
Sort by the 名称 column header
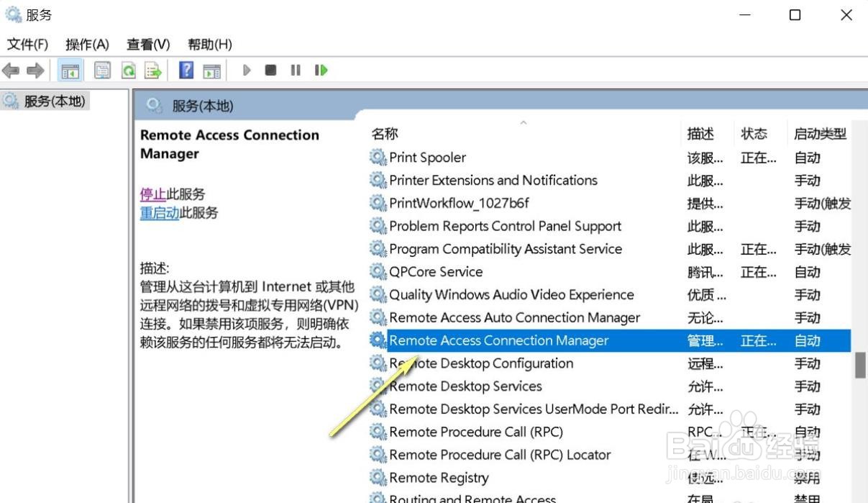385,134
